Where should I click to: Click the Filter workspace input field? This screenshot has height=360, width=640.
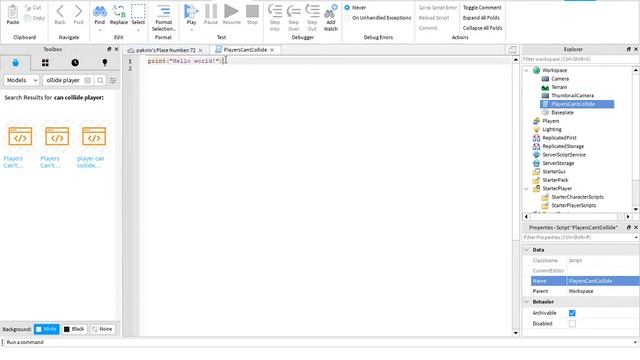coord(578,60)
